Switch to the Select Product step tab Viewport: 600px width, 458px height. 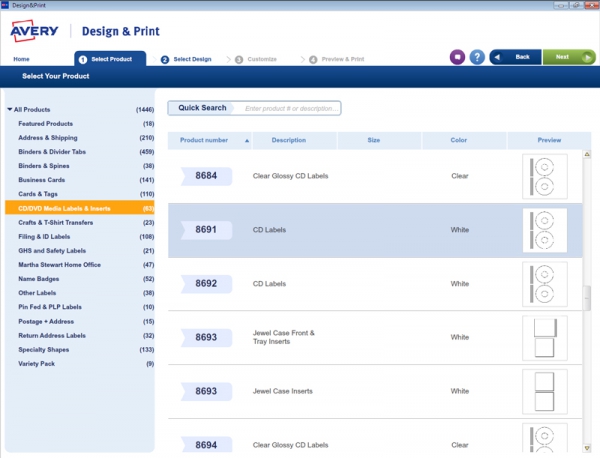[x=110, y=59]
